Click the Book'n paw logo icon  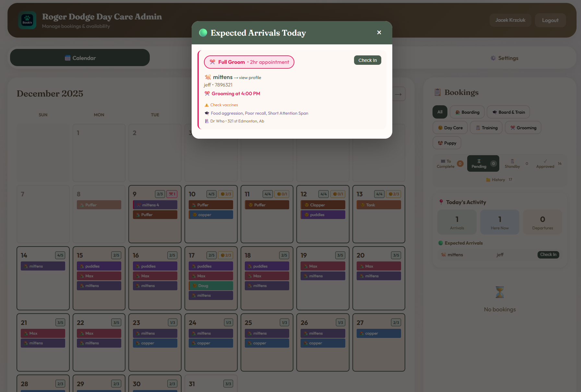[x=27, y=20]
